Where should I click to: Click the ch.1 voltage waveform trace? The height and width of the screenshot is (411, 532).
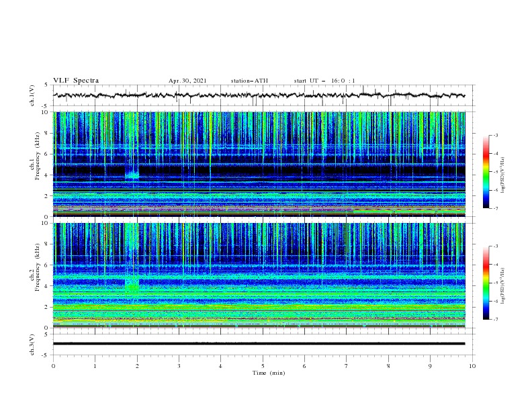point(259,95)
